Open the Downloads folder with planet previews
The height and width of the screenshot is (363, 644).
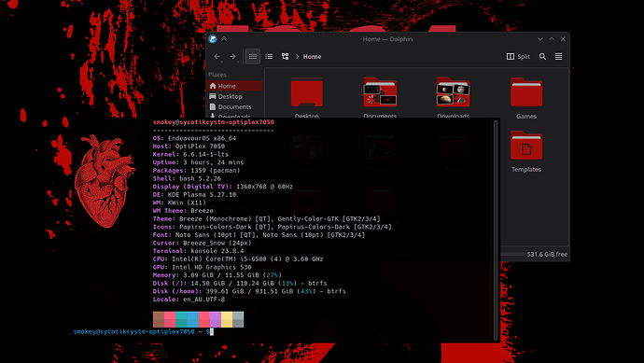click(x=453, y=92)
